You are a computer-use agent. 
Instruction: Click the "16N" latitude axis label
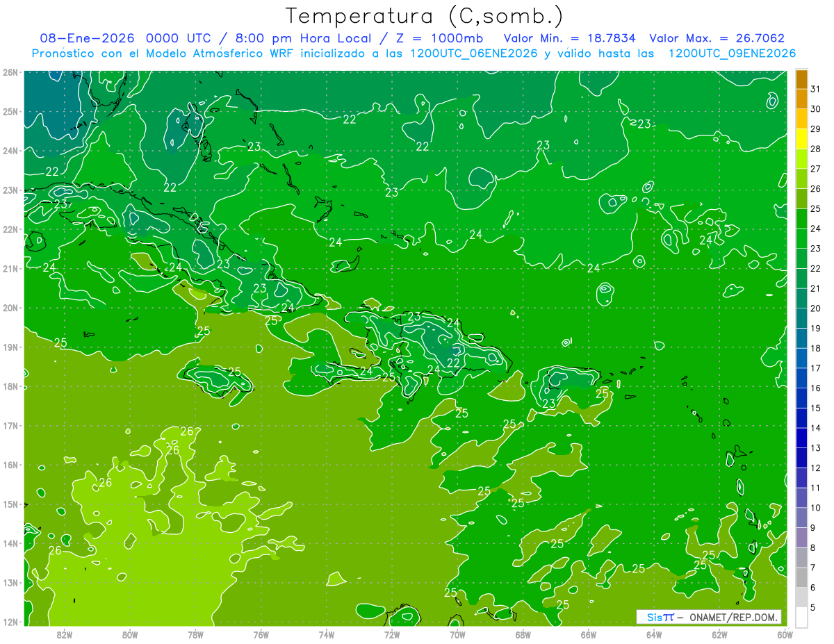10,465
